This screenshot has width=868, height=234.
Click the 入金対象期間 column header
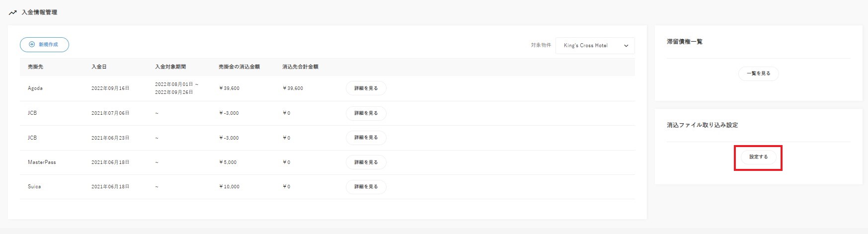coord(170,67)
